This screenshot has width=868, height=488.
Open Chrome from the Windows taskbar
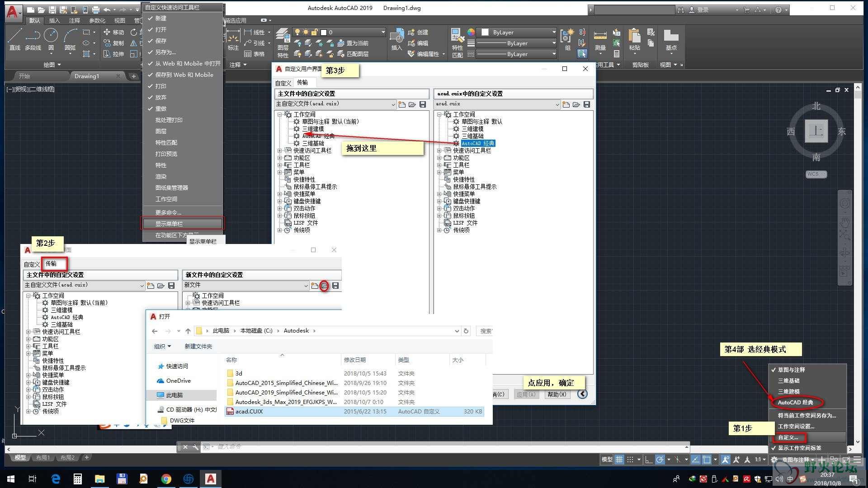pos(166,479)
